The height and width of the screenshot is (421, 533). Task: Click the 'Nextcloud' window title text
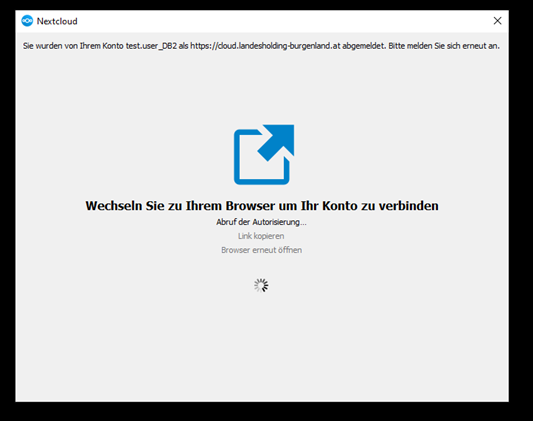tap(57, 21)
